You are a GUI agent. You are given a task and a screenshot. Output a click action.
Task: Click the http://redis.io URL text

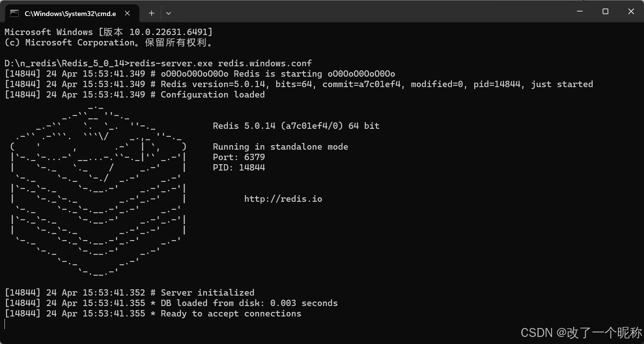[283, 199]
